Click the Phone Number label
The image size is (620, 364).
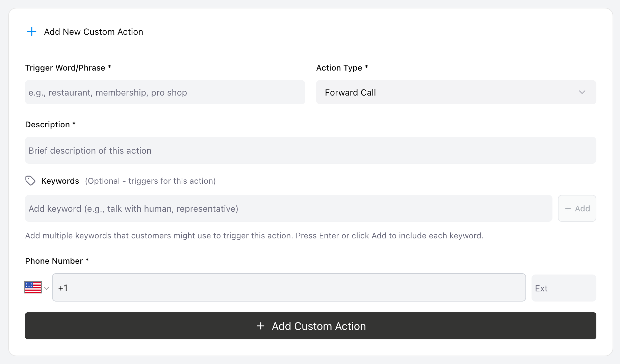click(x=57, y=261)
